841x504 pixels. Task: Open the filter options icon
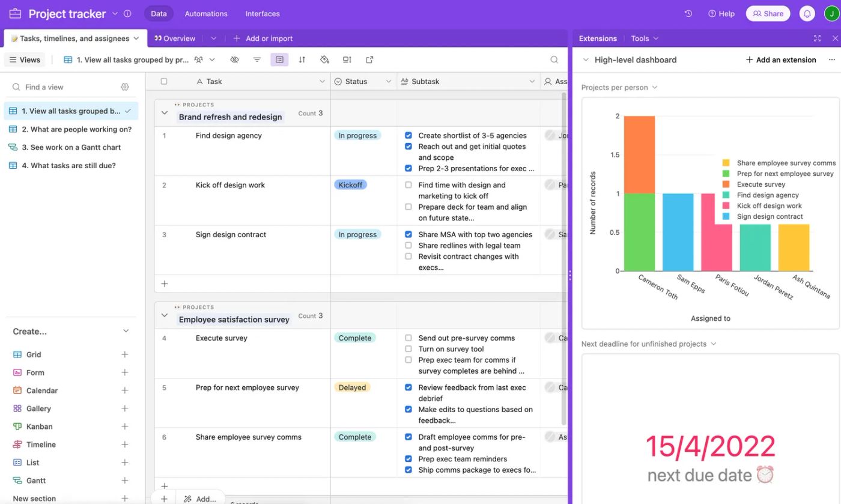pos(257,59)
